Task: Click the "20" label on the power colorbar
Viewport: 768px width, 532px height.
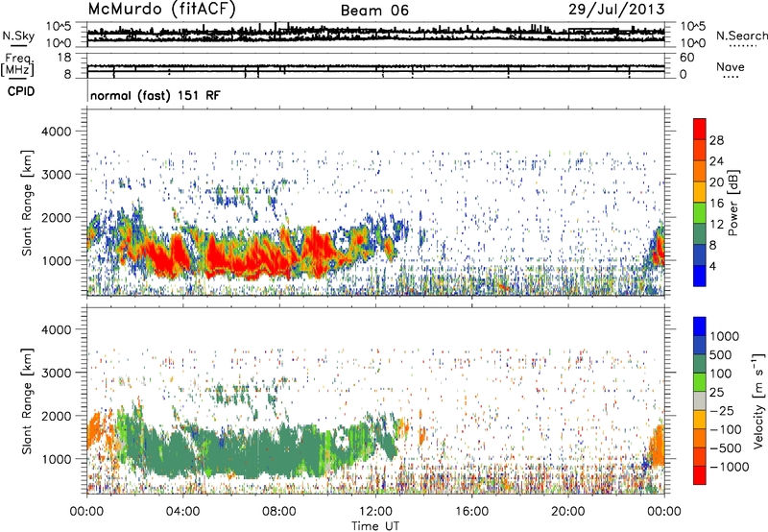Action: pos(716,182)
